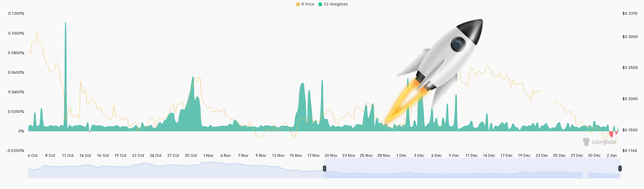Click the 6 Oct x-axis date label
Image resolution: width=644 pixels, height=189 pixels.
(33, 155)
